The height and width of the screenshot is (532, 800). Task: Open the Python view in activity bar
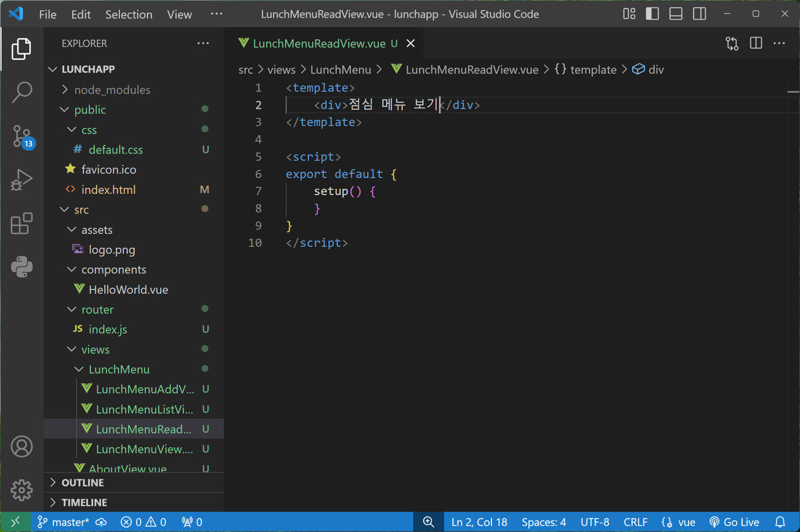[x=22, y=267]
